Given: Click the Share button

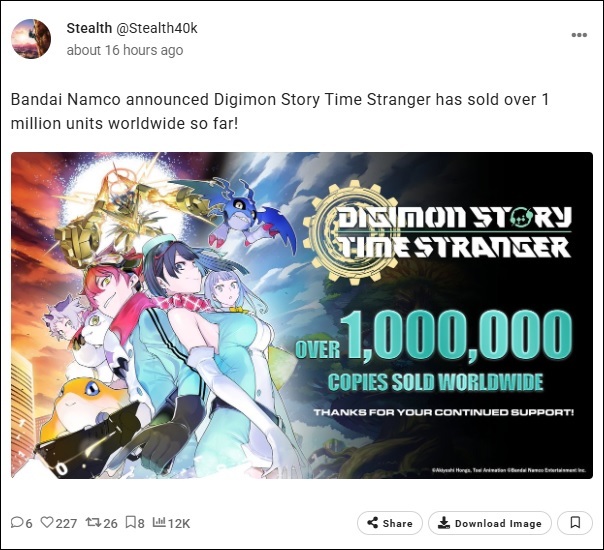Looking at the screenshot, I should click(x=390, y=523).
